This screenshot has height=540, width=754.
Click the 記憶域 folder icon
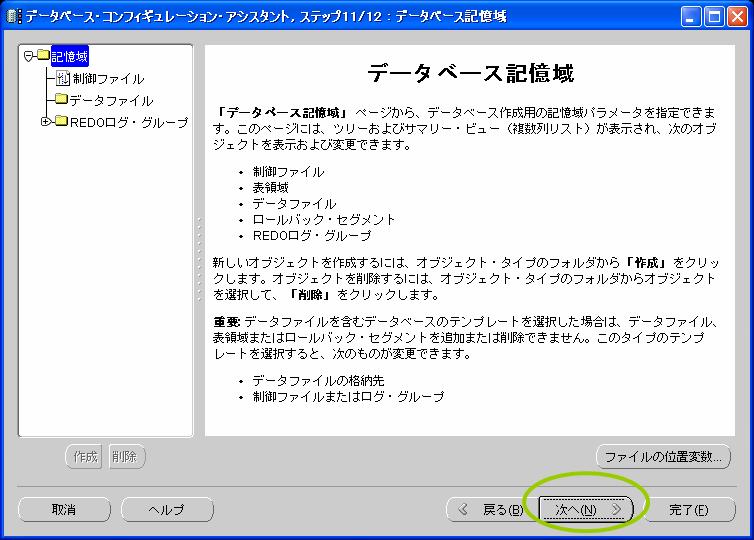click(43, 55)
